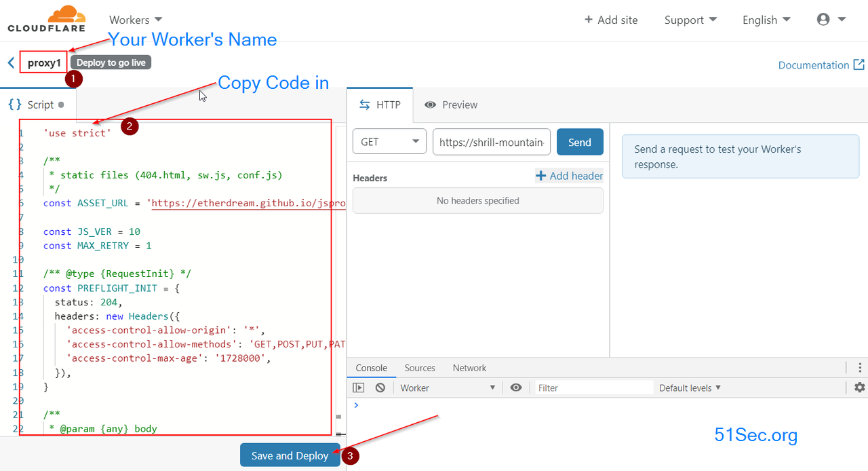Open the Documentation link
The height and width of the screenshot is (471, 868).
[x=814, y=65]
